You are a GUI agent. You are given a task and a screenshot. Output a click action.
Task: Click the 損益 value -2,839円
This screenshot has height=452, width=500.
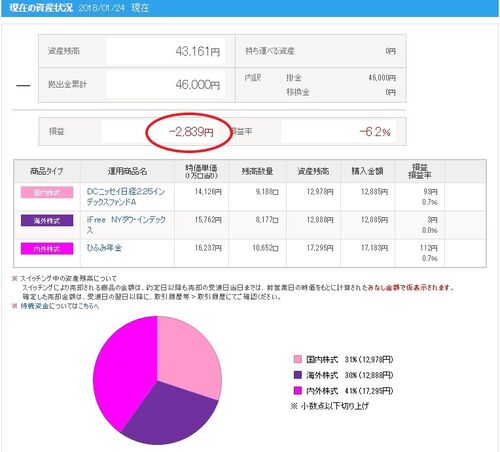(191, 132)
